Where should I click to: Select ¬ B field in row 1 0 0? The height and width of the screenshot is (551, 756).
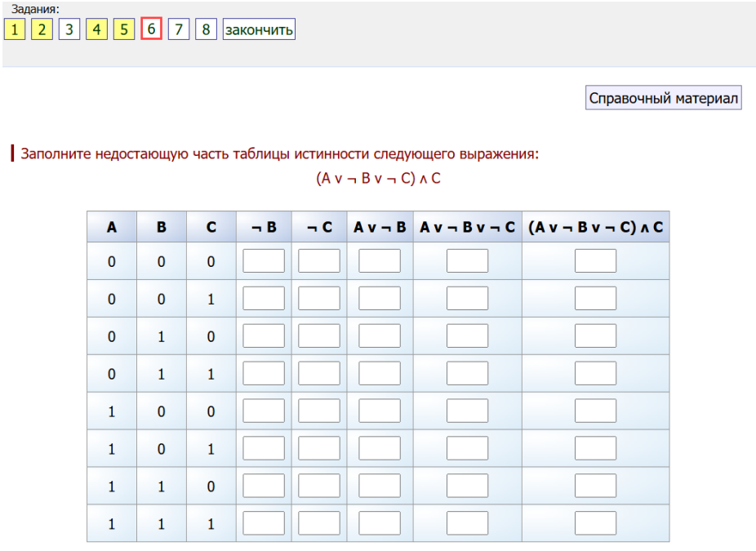(264, 411)
